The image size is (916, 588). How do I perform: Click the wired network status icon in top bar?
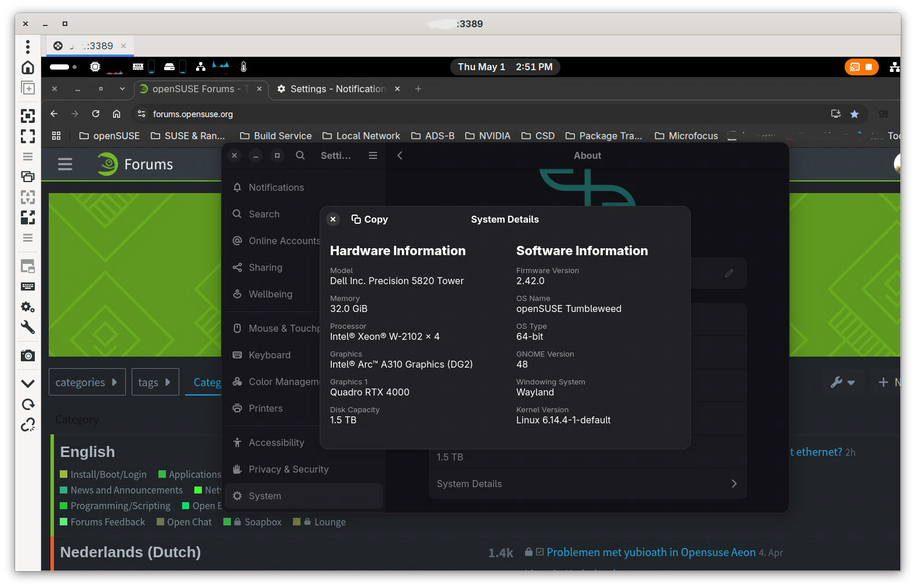coord(894,67)
